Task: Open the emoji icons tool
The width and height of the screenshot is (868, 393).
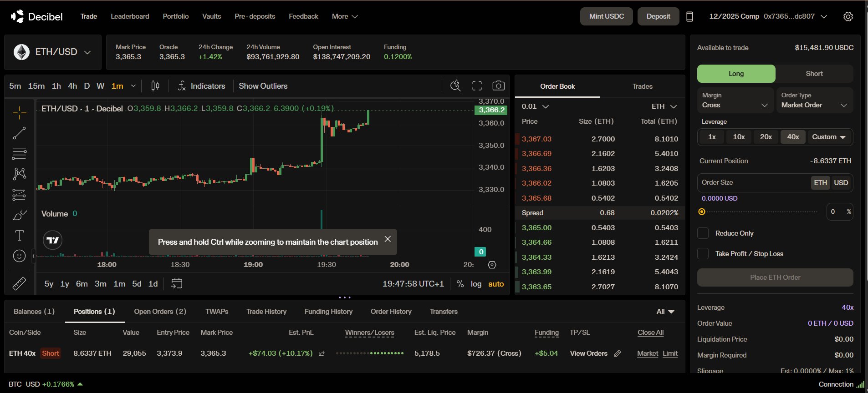Action: [x=19, y=256]
